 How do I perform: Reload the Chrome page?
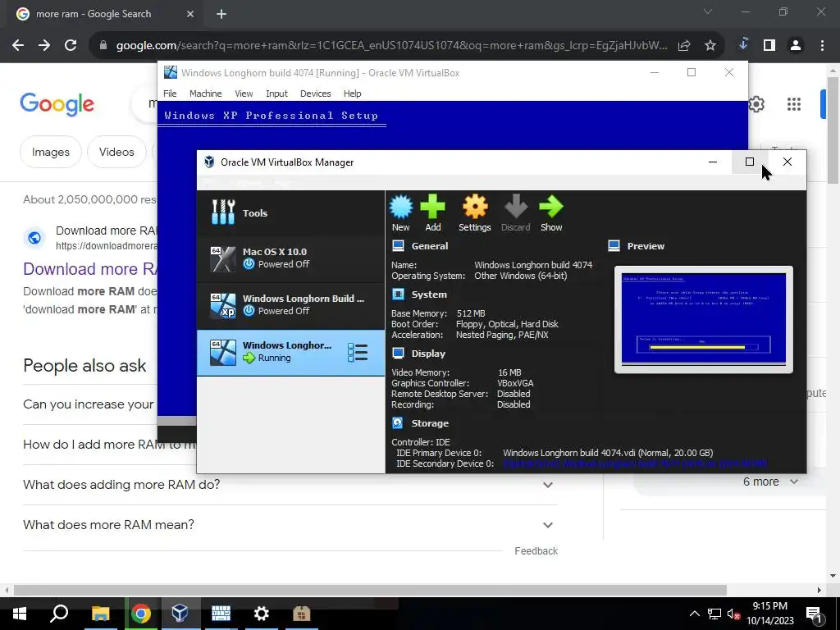71,46
